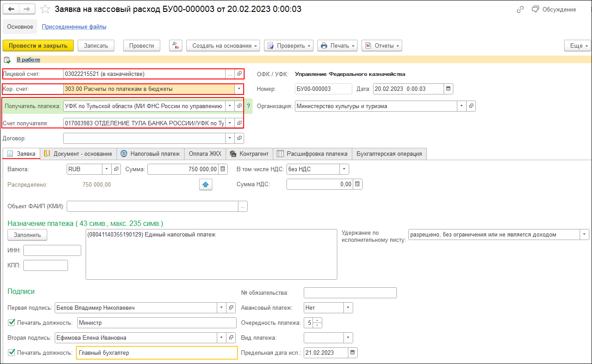Click В работе status link
This screenshot has height=364, width=592.
tap(28, 60)
